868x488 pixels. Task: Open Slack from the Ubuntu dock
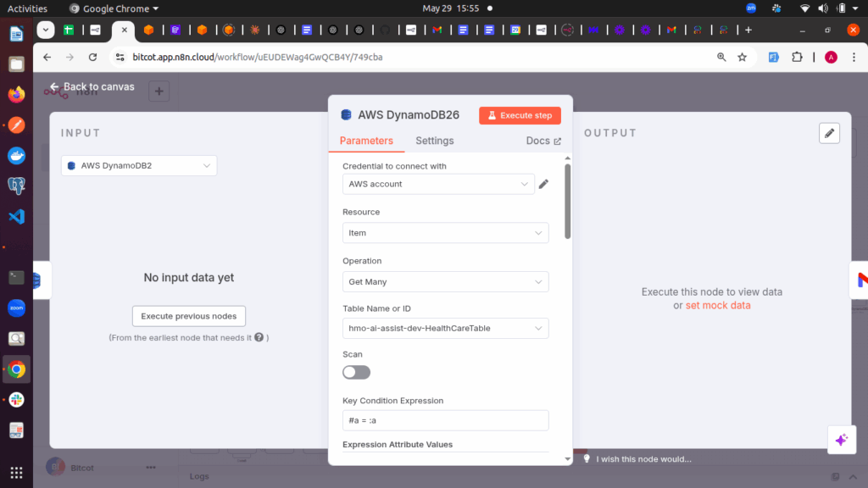[16, 400]
